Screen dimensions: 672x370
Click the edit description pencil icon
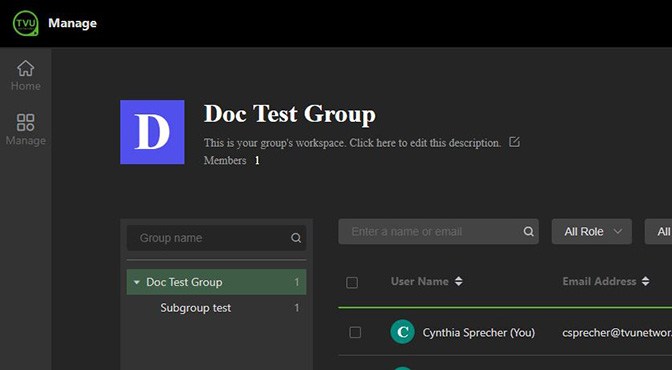click(x=514, y=142)
